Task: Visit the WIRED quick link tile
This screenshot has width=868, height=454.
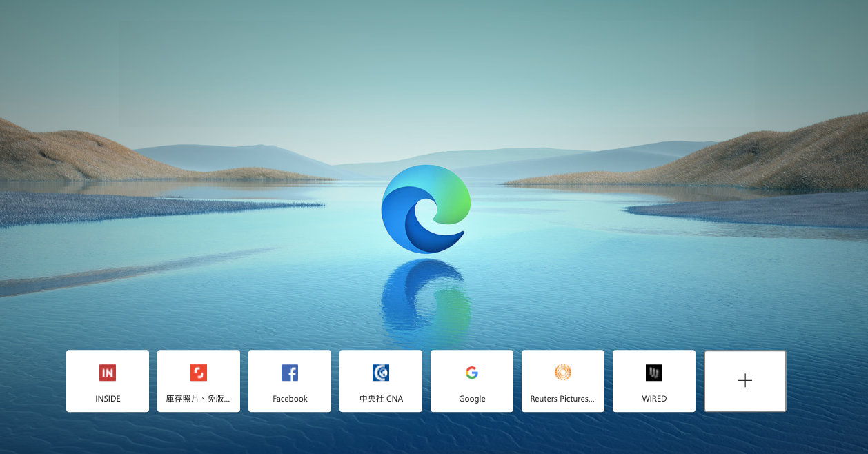Action: click(x=654, y=381)
